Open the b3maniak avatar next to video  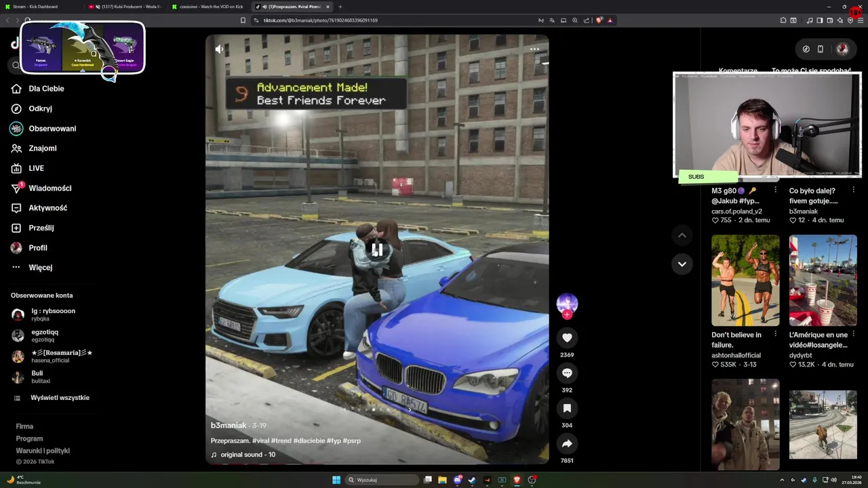pos(567,303)
